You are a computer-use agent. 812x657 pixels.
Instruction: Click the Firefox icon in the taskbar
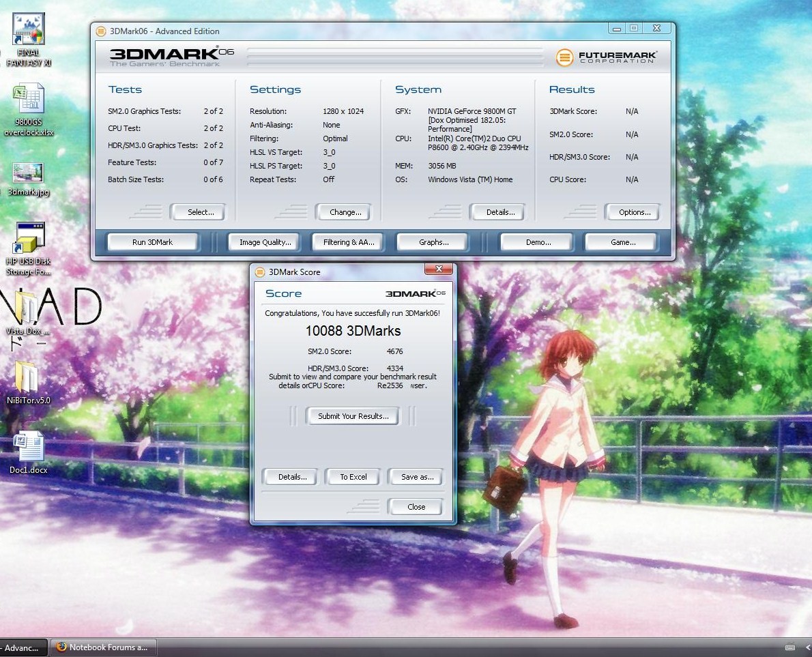61,647
